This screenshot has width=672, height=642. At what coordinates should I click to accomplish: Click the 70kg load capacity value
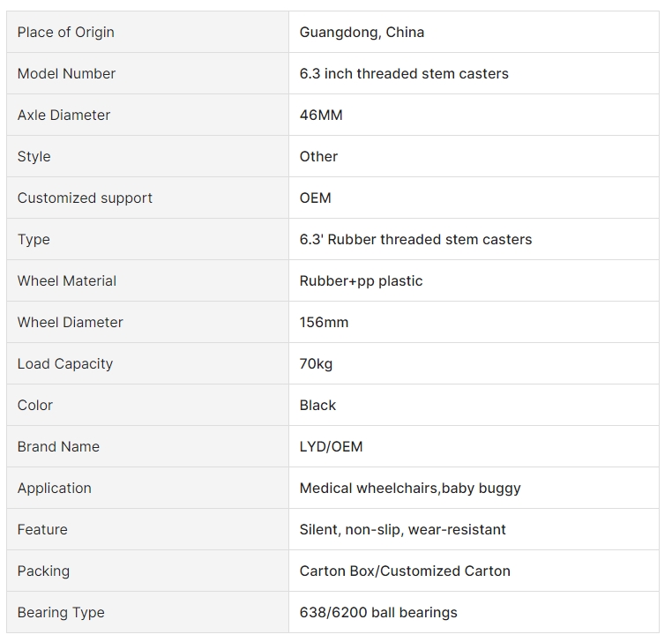pyautogui.click(x=316, y=364)
